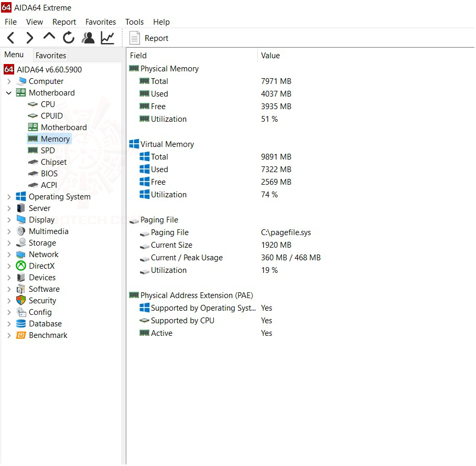Click the Config icon in the tree
Image resolution: width=476 pixels, height=466 pixels.
pyautogui.click(x=21, y=312)
